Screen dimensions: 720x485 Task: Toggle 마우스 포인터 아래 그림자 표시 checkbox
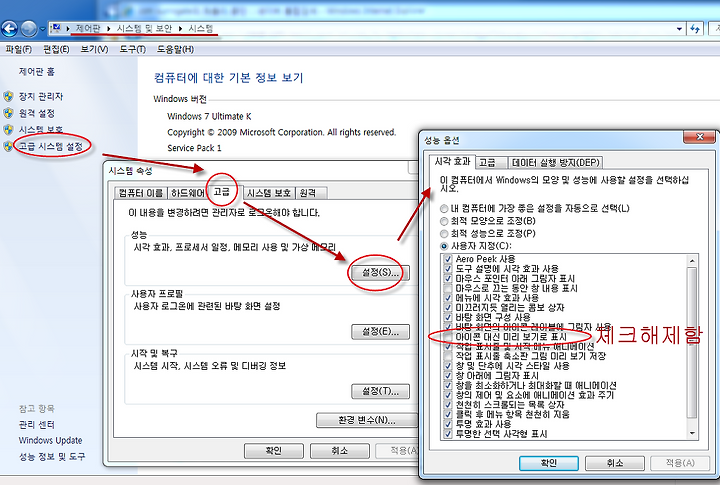pyautogui.click(x=448, y=278)
